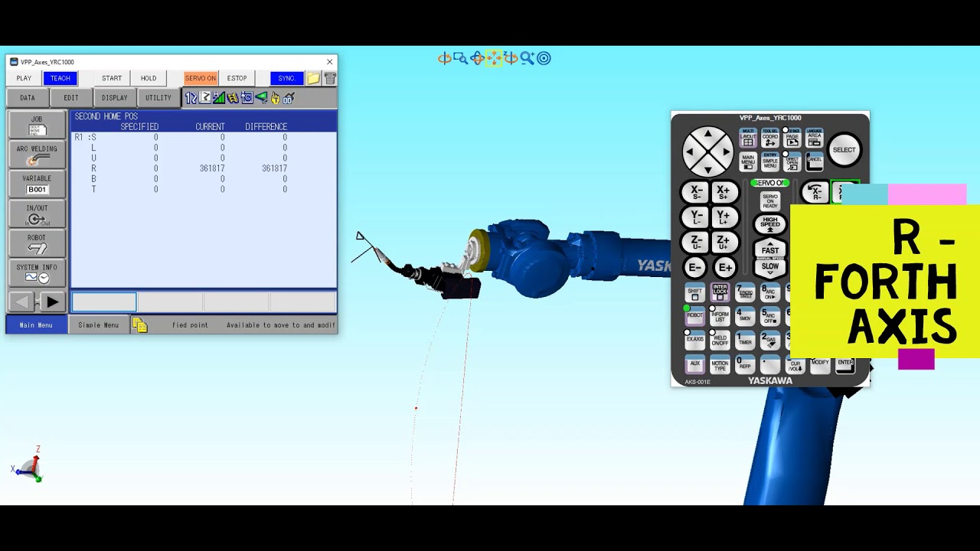Click the green manual speed status icon
980x551 pixels.
tap(219, 98)
